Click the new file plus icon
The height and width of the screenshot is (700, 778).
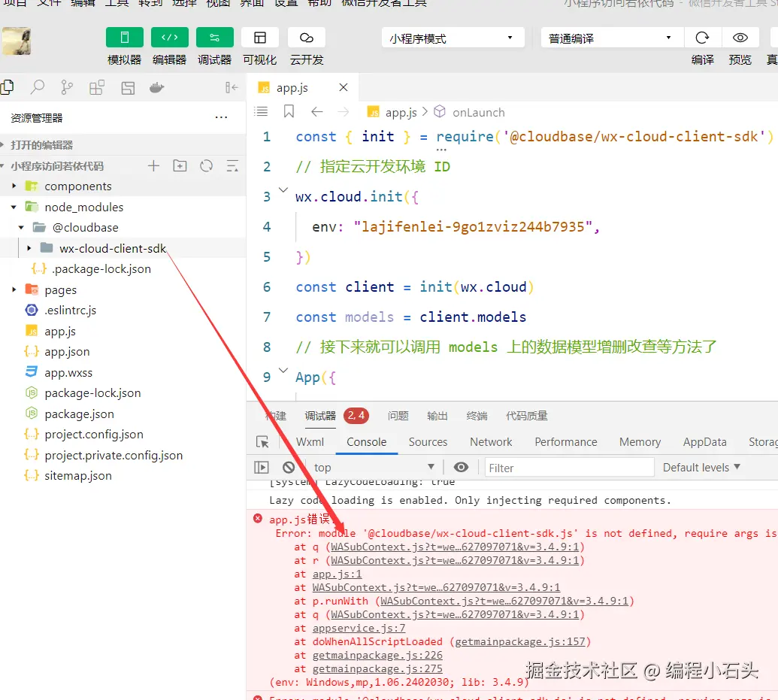coord(154,166)
